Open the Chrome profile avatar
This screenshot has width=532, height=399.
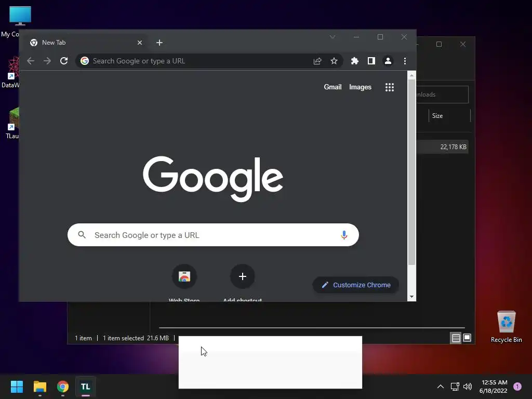[388, 61]
